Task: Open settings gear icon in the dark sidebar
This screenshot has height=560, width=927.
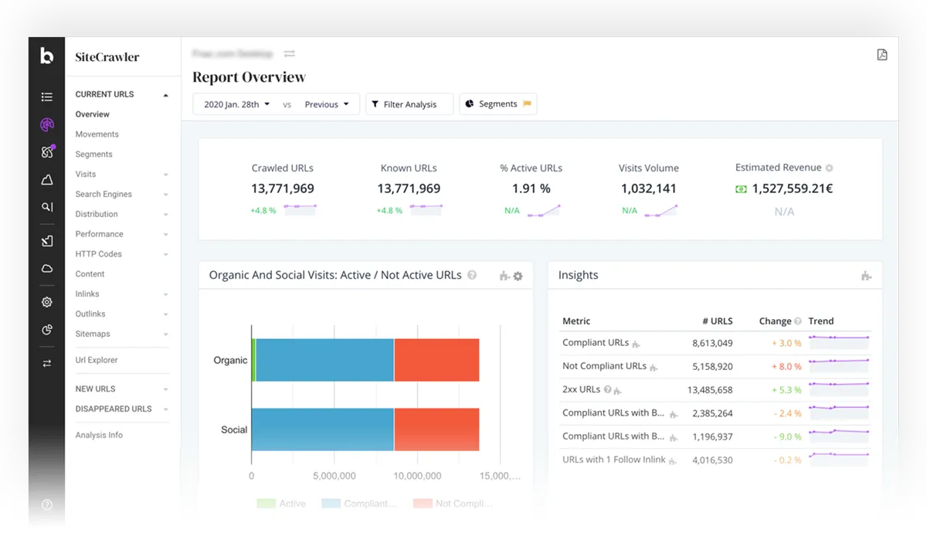Action: 47,302
